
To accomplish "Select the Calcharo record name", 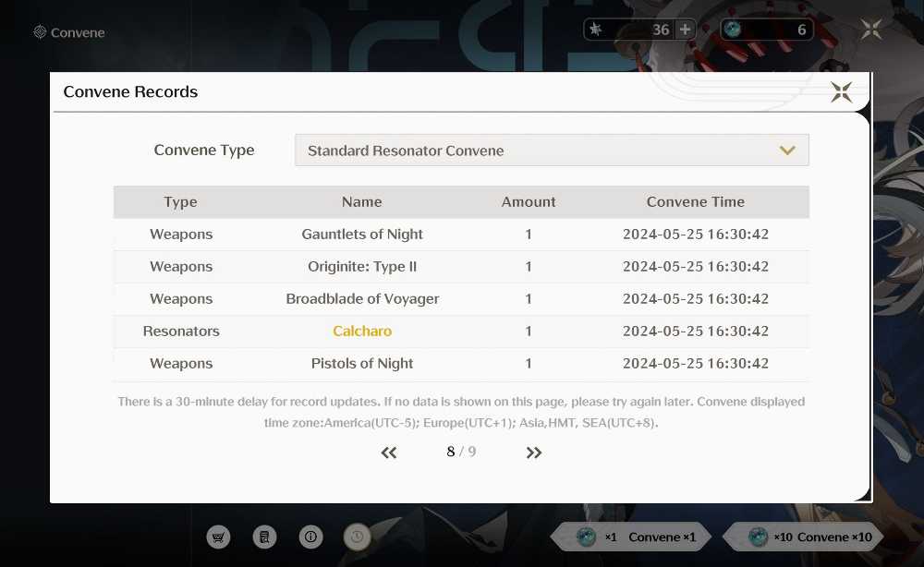I will click(362, 331).
